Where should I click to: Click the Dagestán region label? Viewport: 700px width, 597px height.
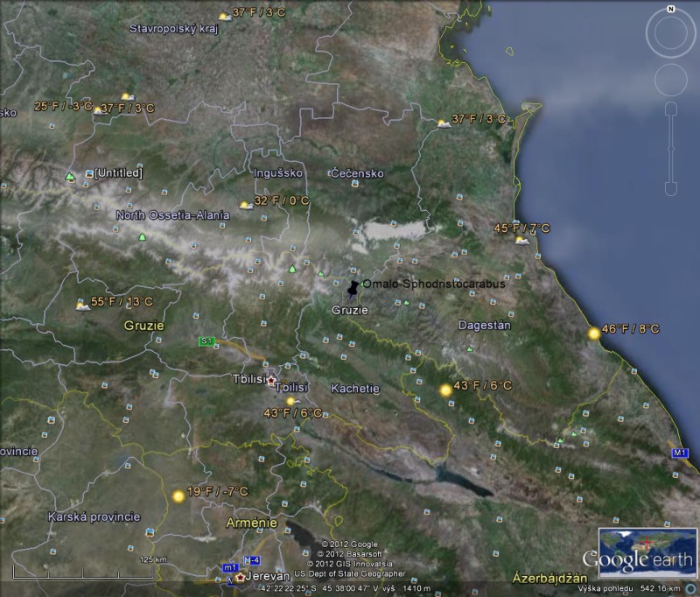[484, 326]
